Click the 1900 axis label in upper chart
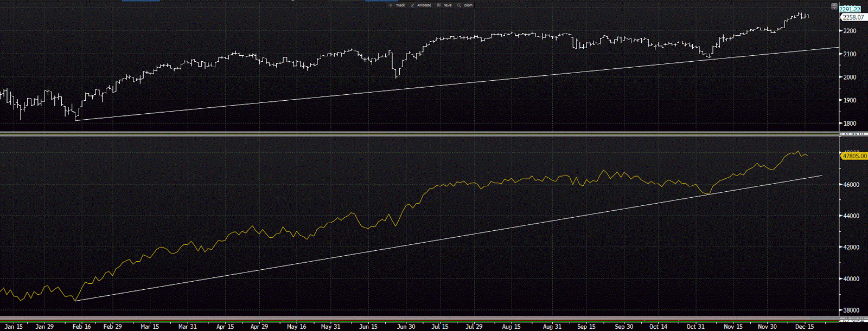868x331 pixels. (x=850, y=100)
